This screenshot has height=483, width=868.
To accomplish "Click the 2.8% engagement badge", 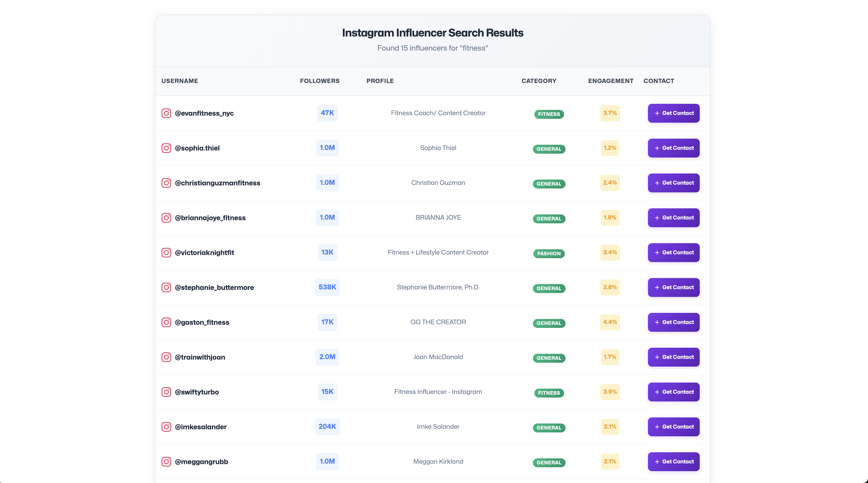I will [610, 287].
